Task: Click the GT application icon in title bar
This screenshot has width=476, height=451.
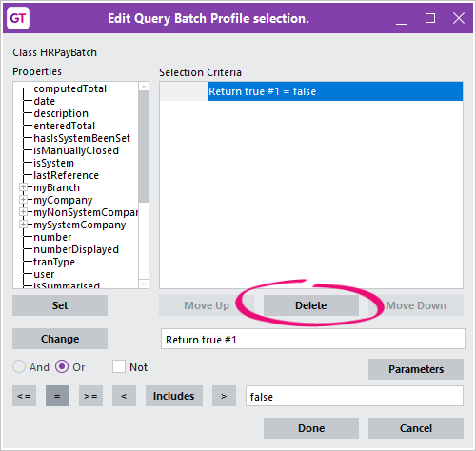Action: tap(18, 18)
